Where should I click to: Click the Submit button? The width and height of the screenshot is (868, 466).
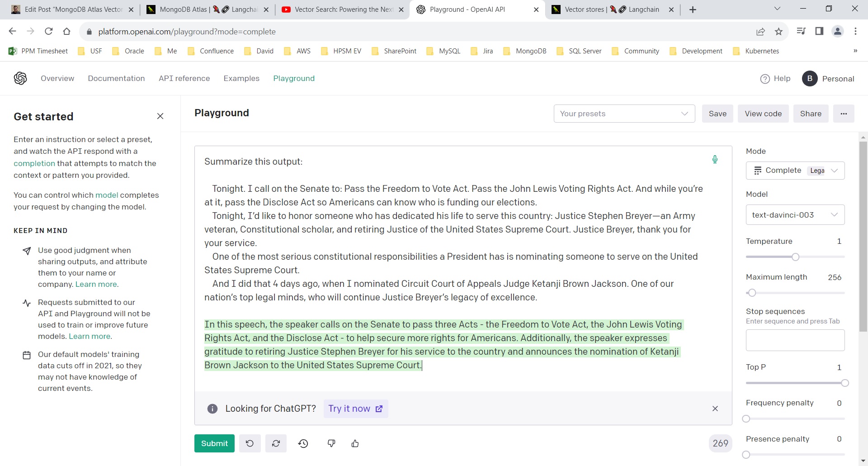(x=214, y=443)
